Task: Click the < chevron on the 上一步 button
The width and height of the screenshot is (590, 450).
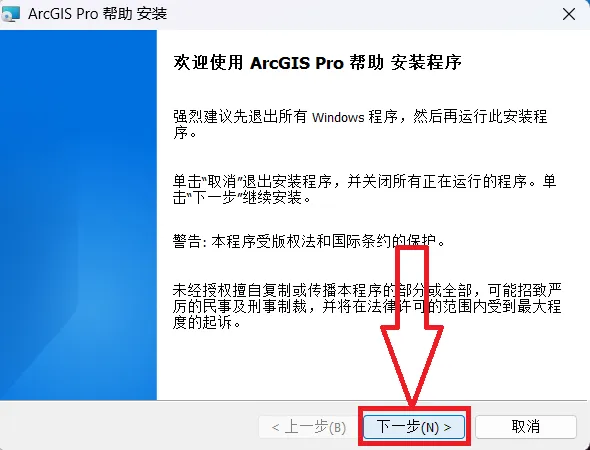Action: tap(275, 427)
